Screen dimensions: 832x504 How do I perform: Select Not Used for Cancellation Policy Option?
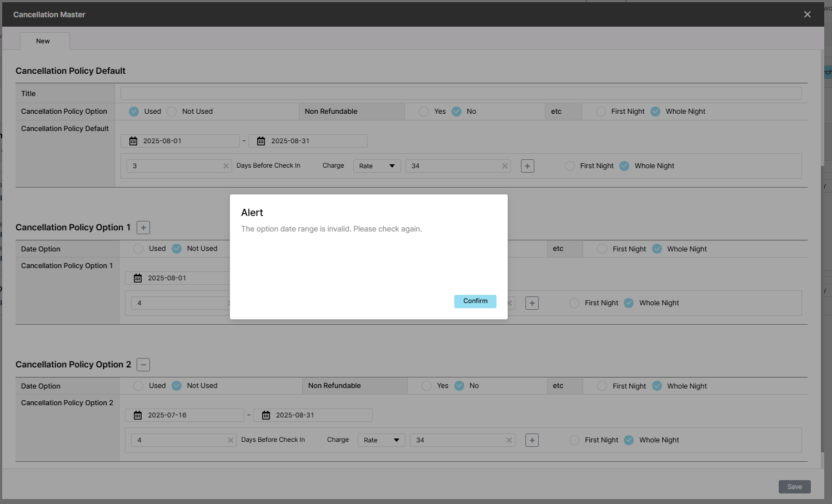[172, 112]
